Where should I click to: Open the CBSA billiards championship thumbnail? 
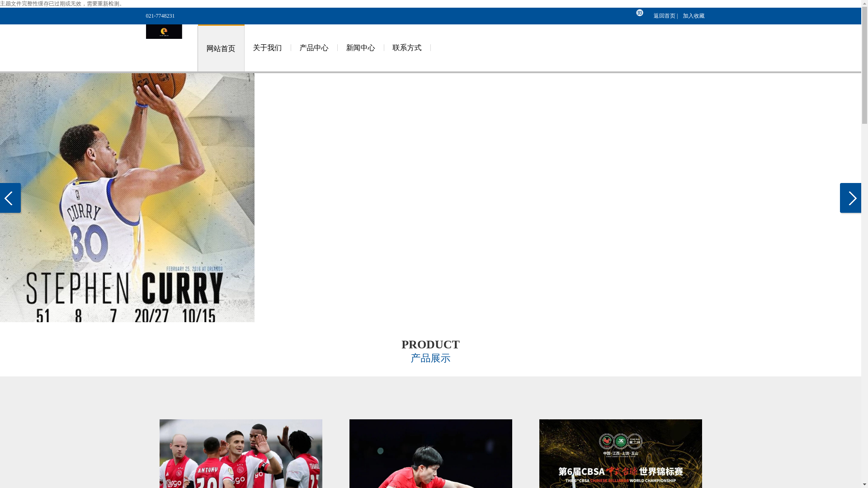(620, 454)
